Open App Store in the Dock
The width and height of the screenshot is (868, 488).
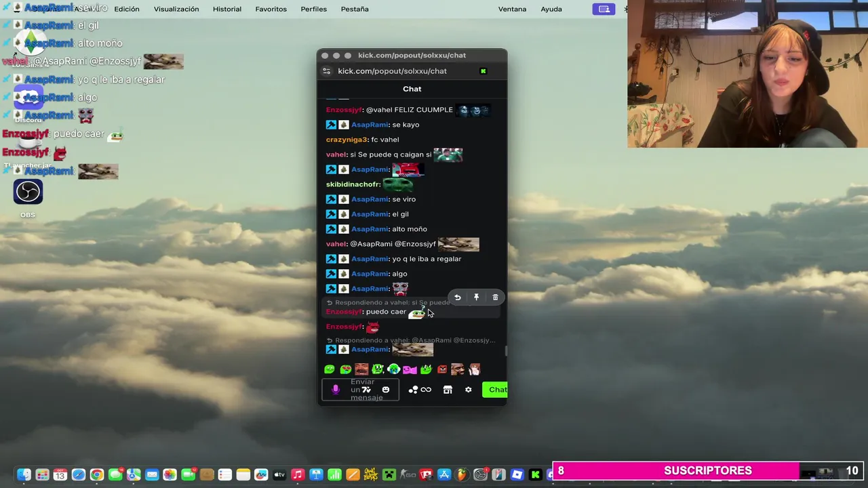[444, 475]
